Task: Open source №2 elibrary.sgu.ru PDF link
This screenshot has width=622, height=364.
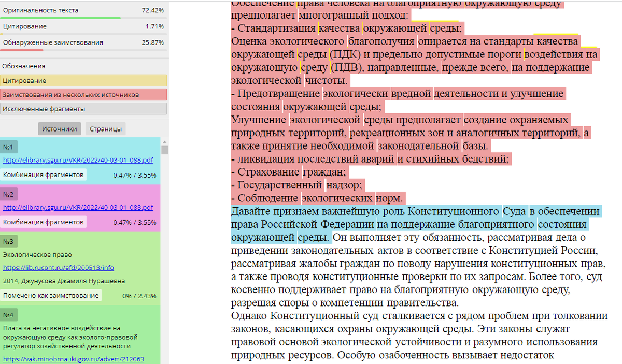Action: tap(78, 207)
